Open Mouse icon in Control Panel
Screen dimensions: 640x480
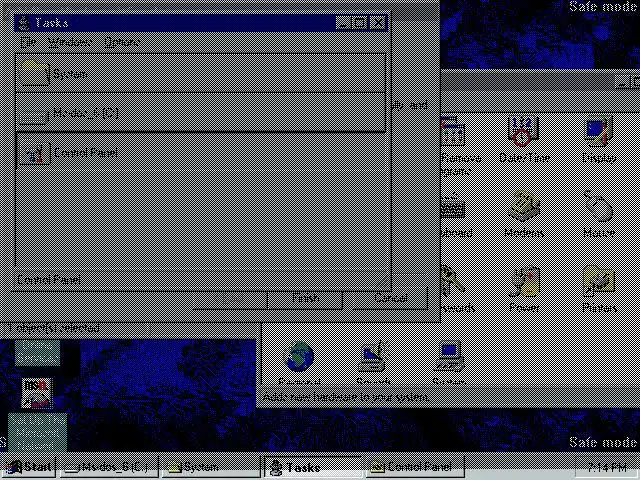[x=598, y=206]
